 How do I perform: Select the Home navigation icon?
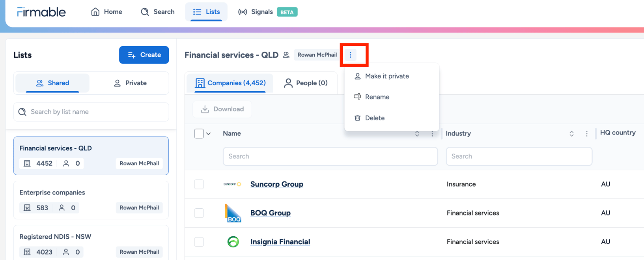(95, 11)
